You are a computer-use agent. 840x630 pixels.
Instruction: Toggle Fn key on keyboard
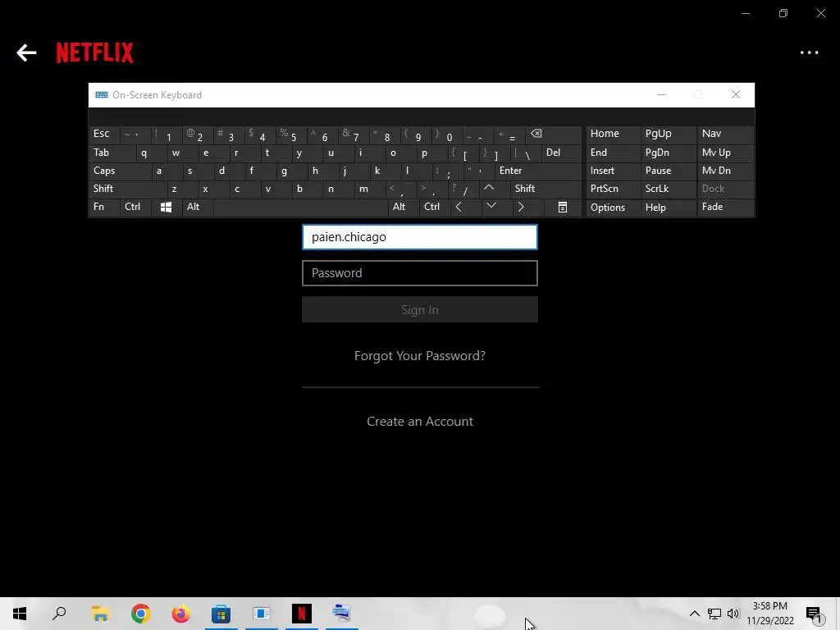pos(104,208)
